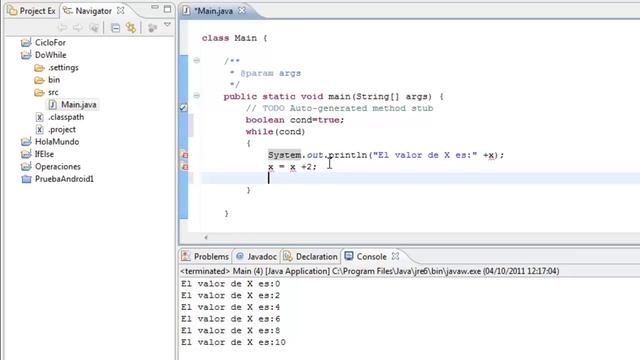This screenshot has height=360, width=640.
Task: Collapse the Javadoc comment fold
Action: point(197,60)
